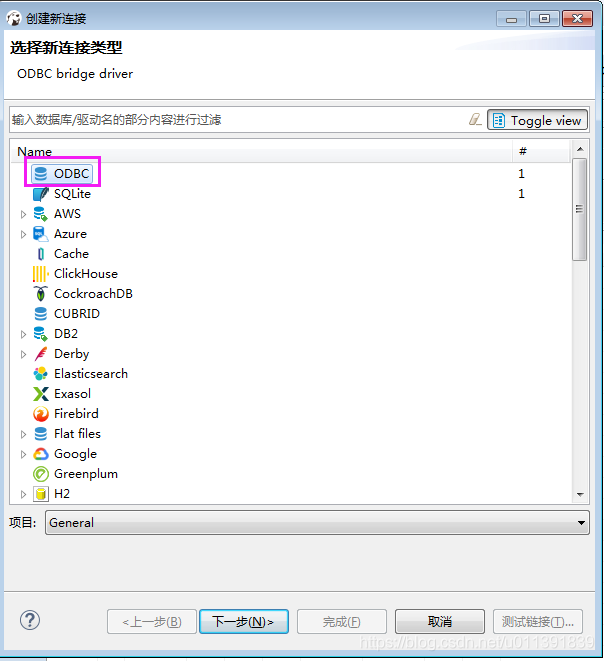This screenshot has height=661, width=604.
Task: Expand the AWS tree node
Action: coord(23,214)
